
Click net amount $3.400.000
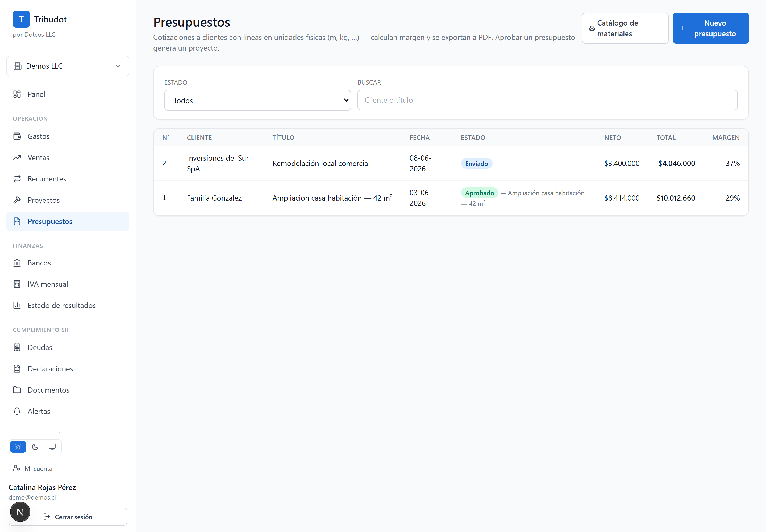point(622,163)
